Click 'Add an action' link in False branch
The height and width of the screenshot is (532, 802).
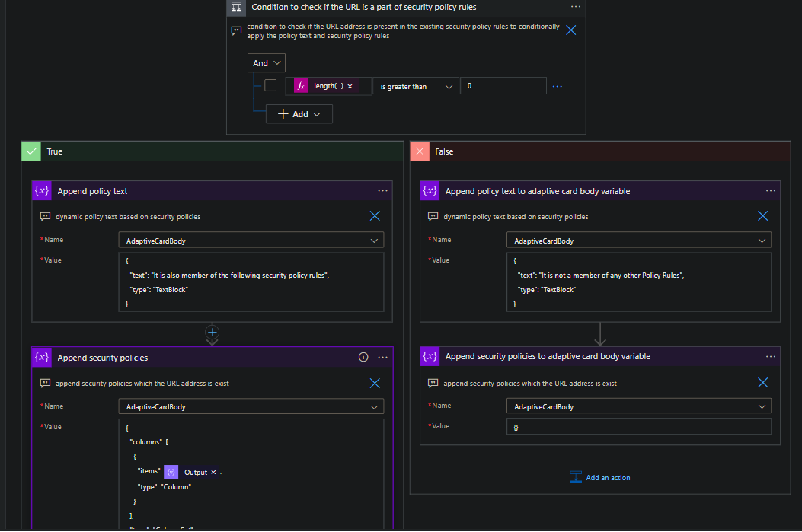pos(600,478)
